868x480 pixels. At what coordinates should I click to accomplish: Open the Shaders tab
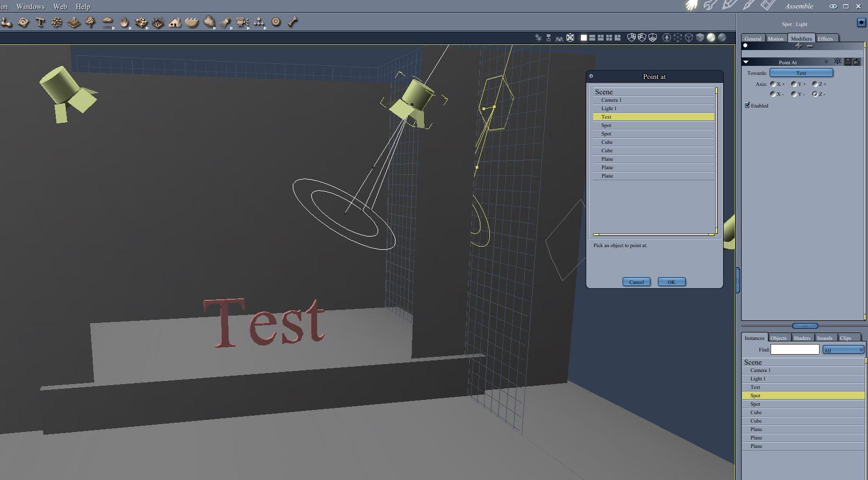[x=802, y=338]
